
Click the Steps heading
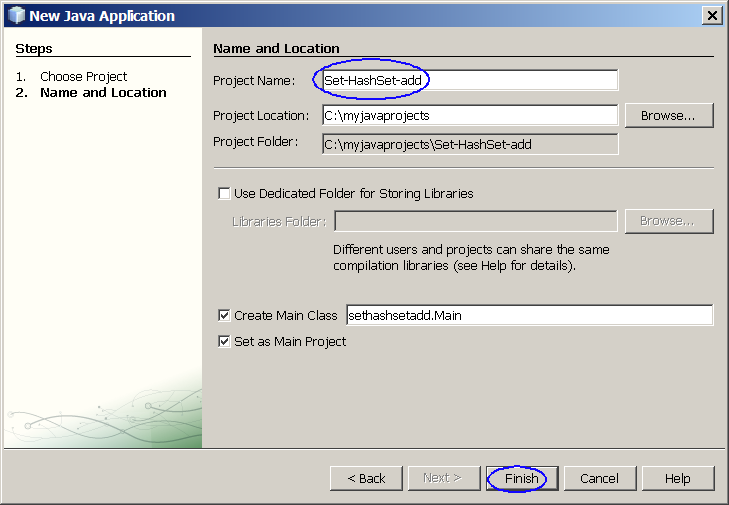point(34,48)
